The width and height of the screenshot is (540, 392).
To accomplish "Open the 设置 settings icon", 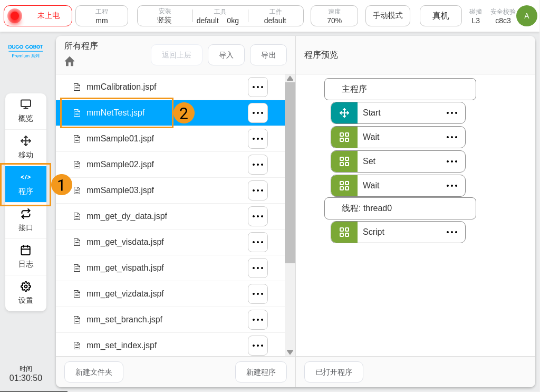I will pos(25,293).
